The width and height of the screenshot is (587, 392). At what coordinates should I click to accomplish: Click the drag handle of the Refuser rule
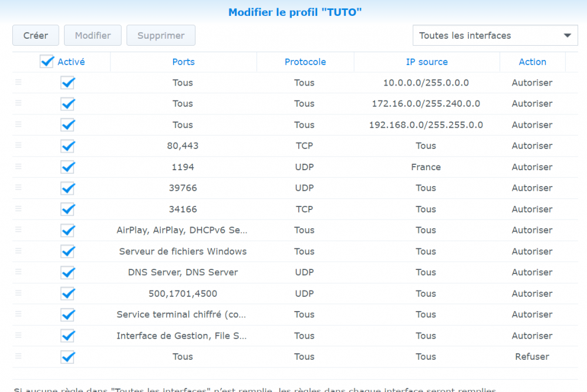click(x=18, y=356)
